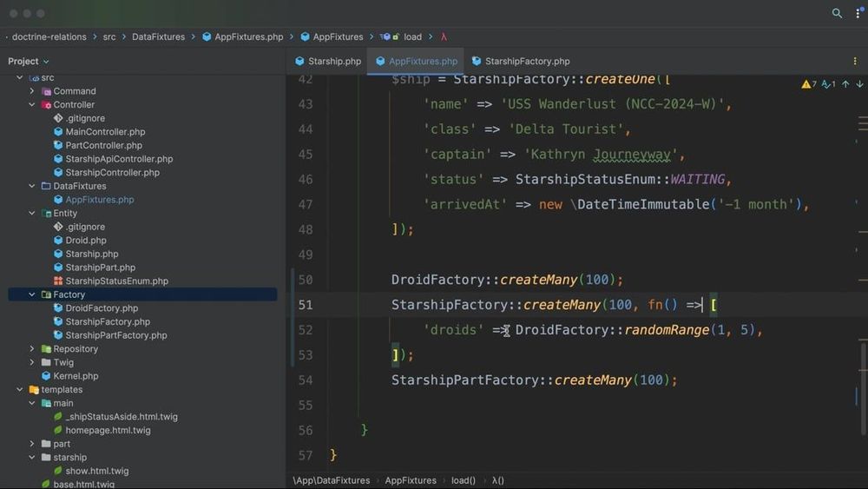Switch to the AppFixtures.php tab

pyautogui.click(x=417, y=61)
